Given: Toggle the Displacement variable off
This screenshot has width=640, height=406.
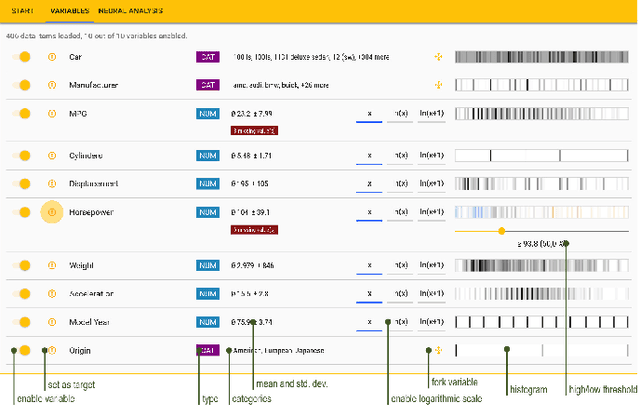Looking at the screenshot, I should [x=21, y=184].
